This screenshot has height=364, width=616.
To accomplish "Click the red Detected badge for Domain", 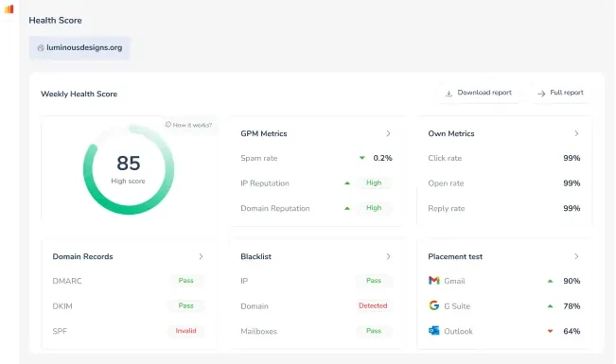I will click(373, 305).
